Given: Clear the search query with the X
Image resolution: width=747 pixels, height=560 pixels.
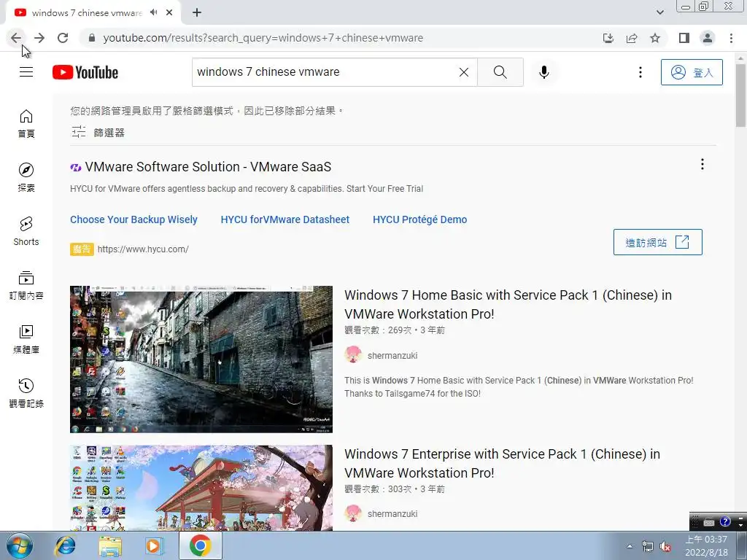Looking at the screenshot, I should point(463,72).
